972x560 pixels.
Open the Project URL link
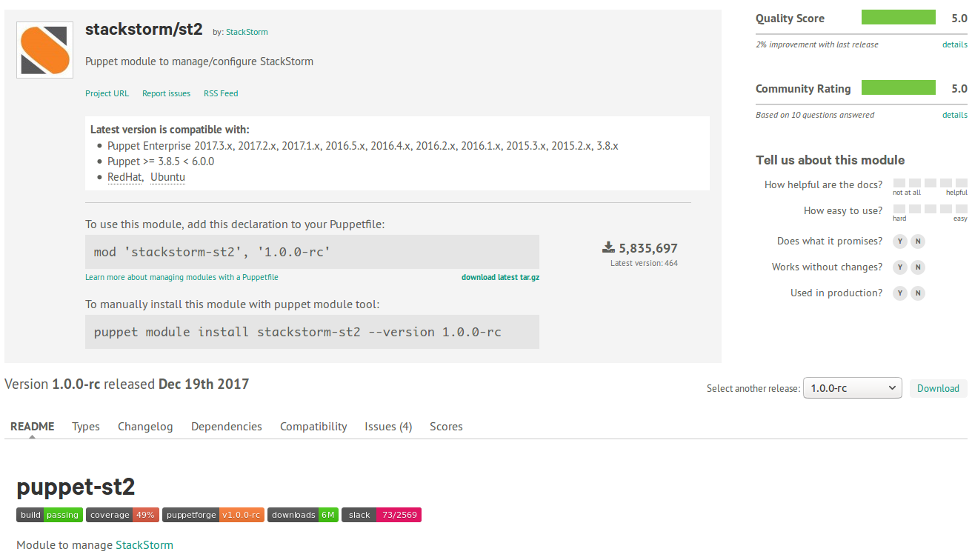point(107,93)
